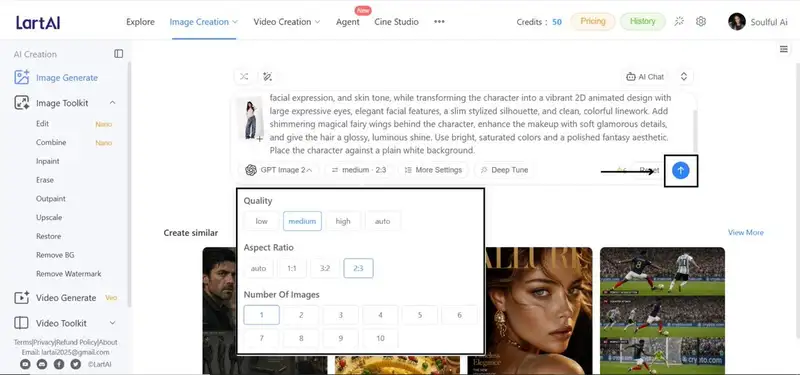Click the Pricing button
The height and width of the screenshot is (375, 800).
(593, 21)
